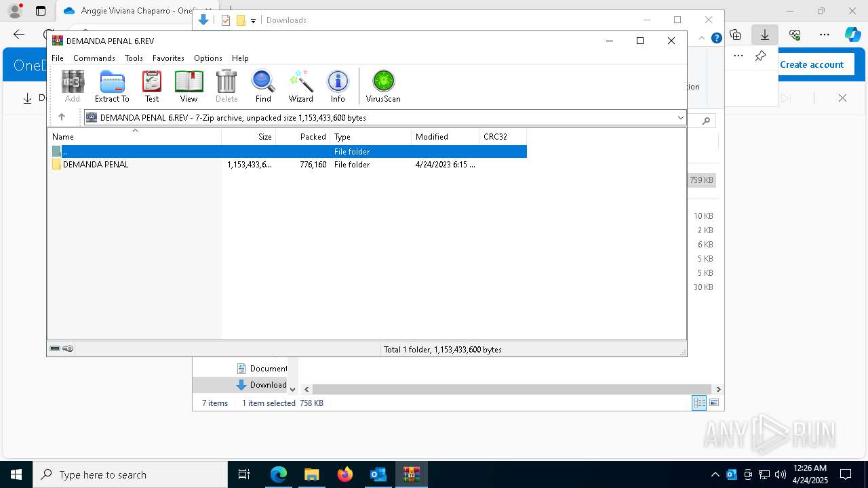Select Downloads in Explorer navigation pane
The width and height of the screenshot is (868, 488).
point(262,385)
